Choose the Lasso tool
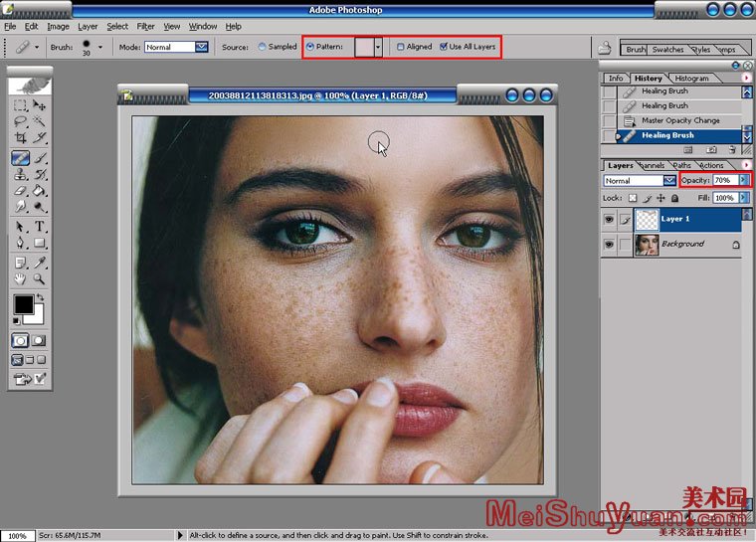The height and width of the screenshot is (542, 756). 20,121
